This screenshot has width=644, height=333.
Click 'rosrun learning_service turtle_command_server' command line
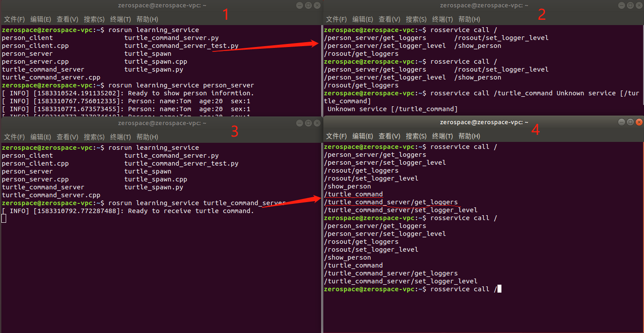144,203
